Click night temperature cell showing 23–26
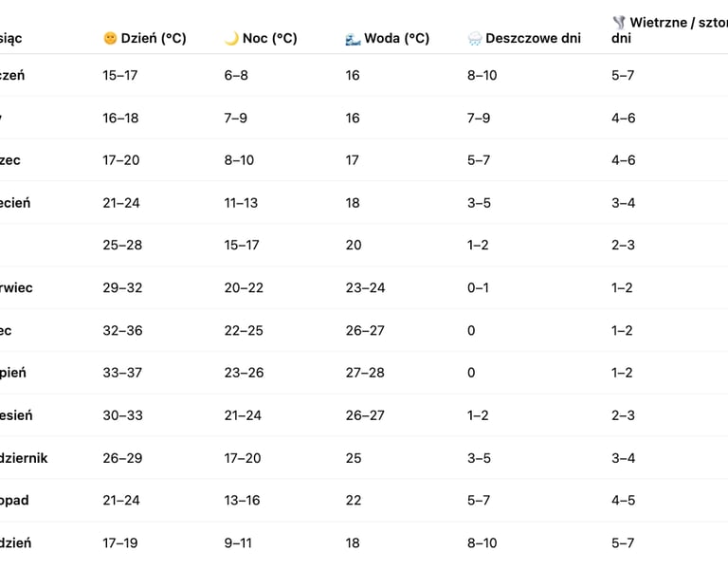 point(243,373)
